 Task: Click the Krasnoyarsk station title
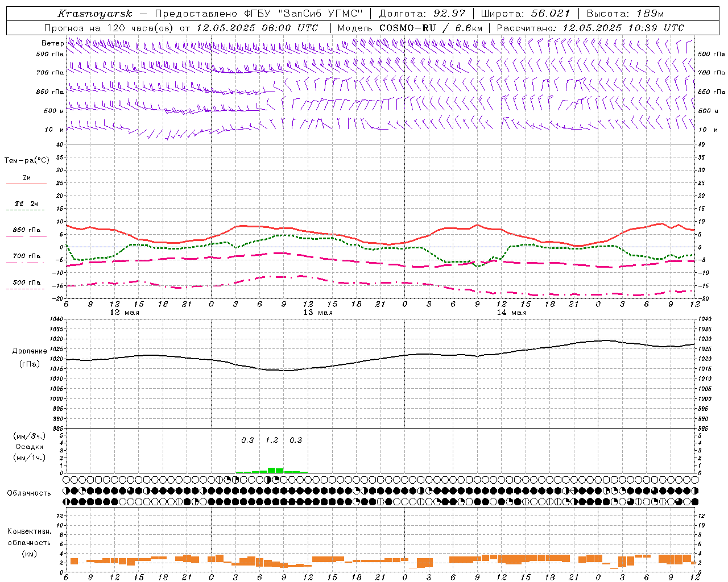95,14
